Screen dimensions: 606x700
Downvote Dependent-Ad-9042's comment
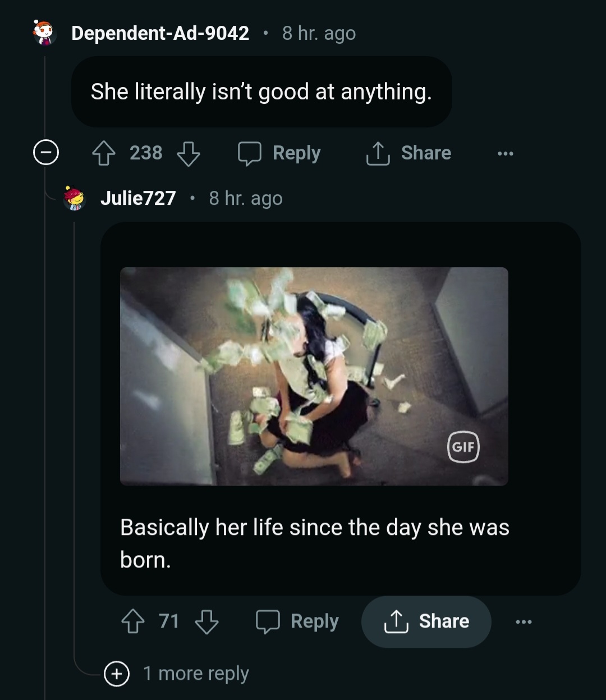coord(189,153)
